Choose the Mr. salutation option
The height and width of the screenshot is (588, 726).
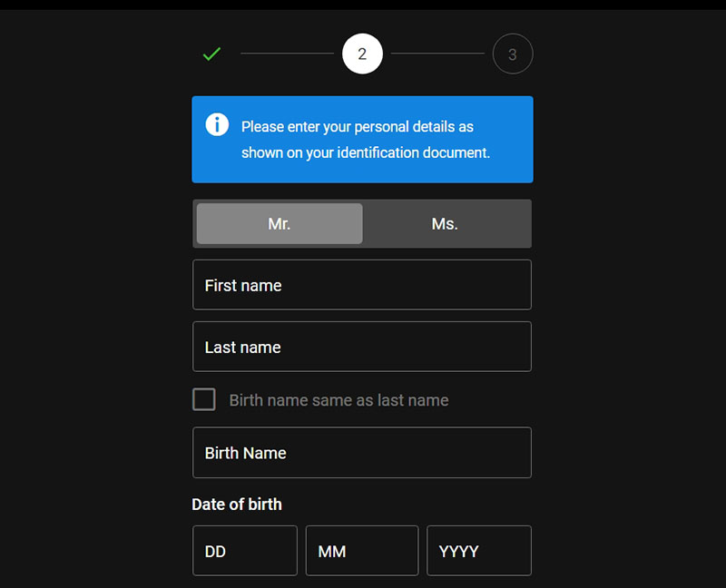(280, 223)
